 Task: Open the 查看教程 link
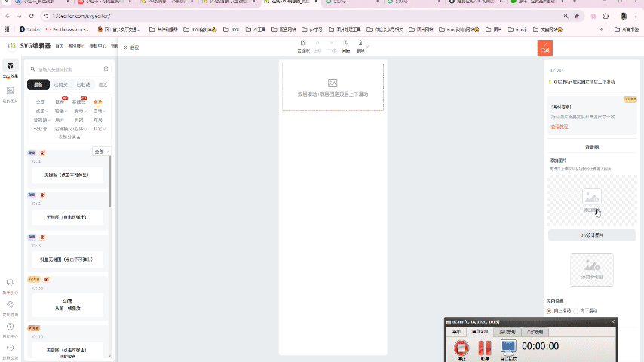559,127
